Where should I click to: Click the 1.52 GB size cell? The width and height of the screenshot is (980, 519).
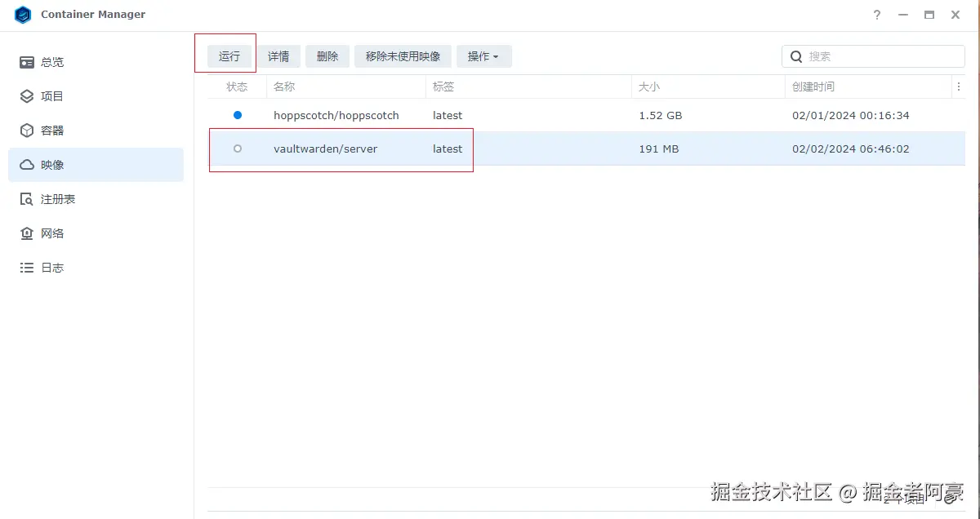click(661, 115)
